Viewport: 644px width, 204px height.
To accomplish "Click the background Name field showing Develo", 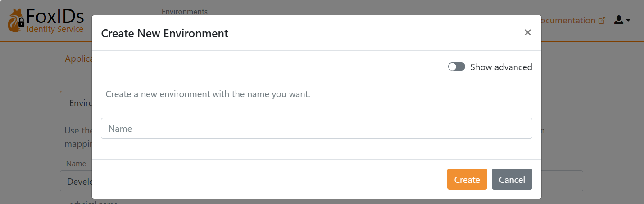I will [76, 181].
